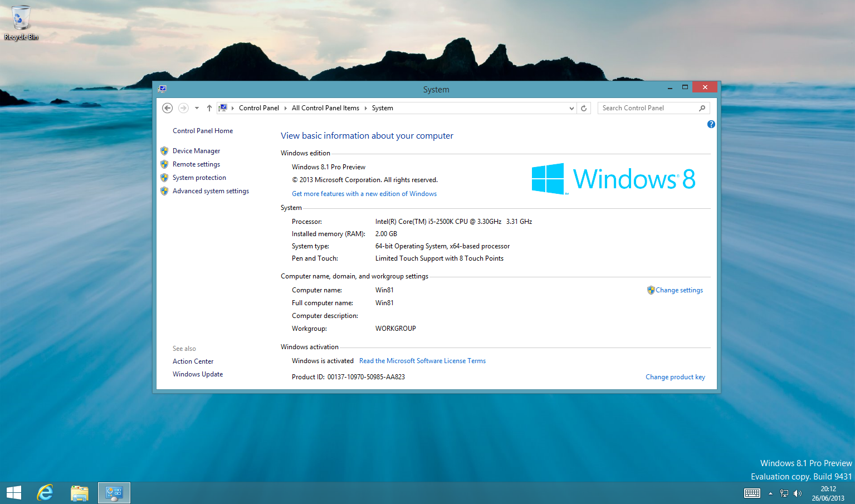Refresh the page using the refresh icon
This screenshot has width=855, height=504.
tap(583, 107)
